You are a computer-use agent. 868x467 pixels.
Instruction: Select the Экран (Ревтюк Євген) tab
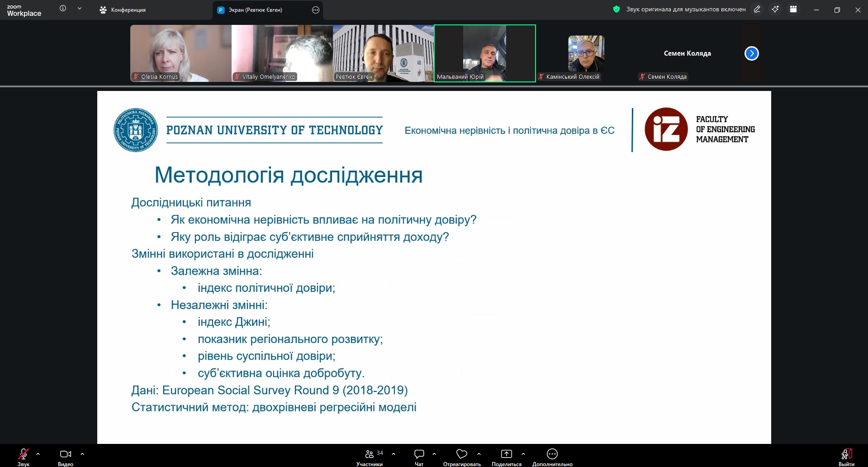tap(255, 10)
